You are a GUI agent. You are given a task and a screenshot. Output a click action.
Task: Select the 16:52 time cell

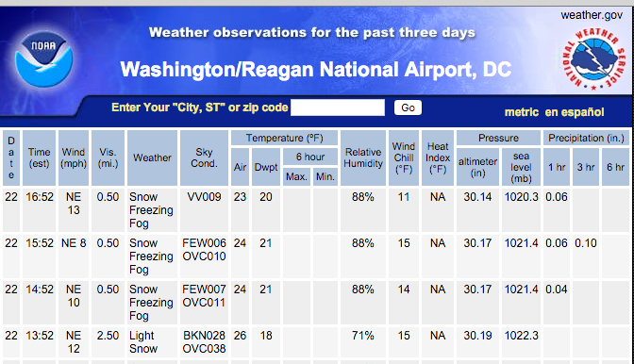click(x=40, y=197)
